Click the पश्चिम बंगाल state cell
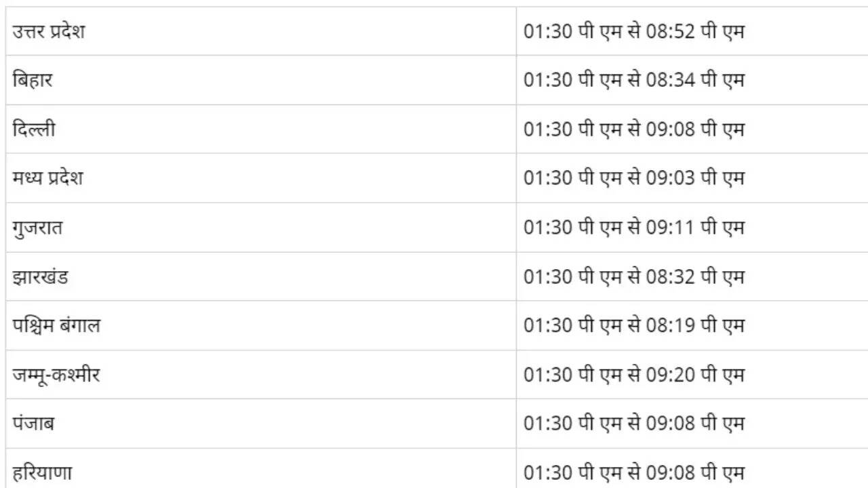Screen dimensions: 868x488 [x=56, y=325]
